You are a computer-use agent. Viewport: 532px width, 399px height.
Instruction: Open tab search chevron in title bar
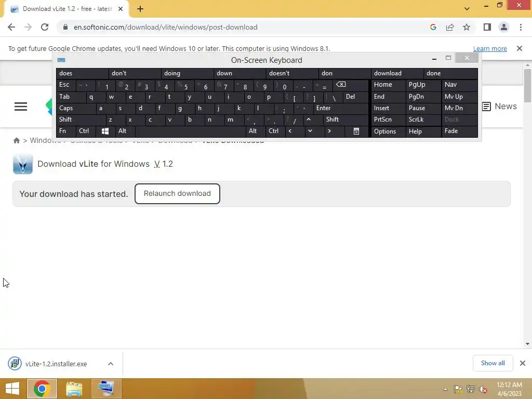(467, 9)
